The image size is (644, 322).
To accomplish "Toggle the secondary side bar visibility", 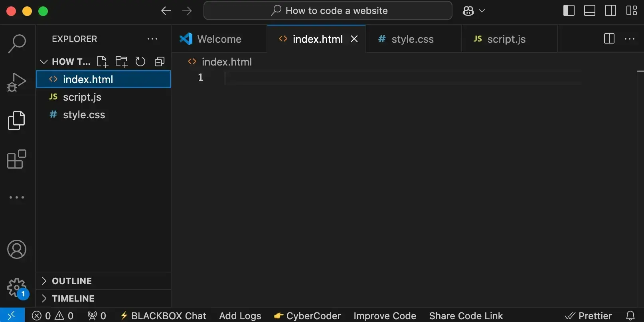I will coord(610,11).
